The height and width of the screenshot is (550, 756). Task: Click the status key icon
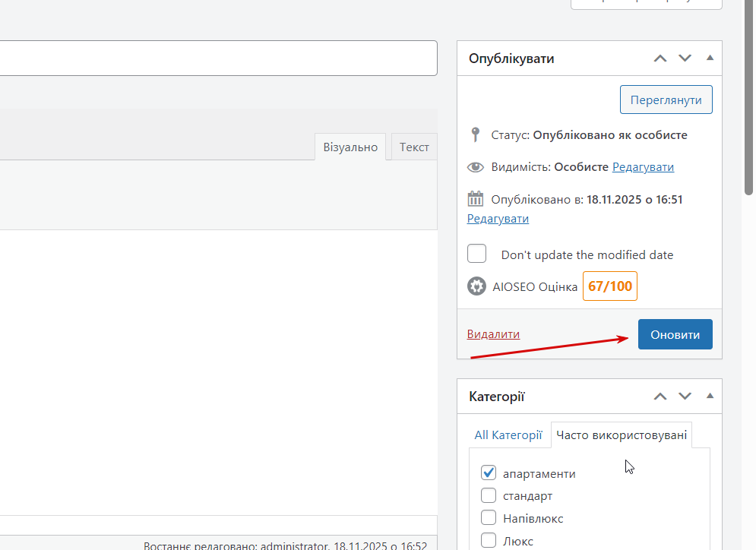(476, 135)
